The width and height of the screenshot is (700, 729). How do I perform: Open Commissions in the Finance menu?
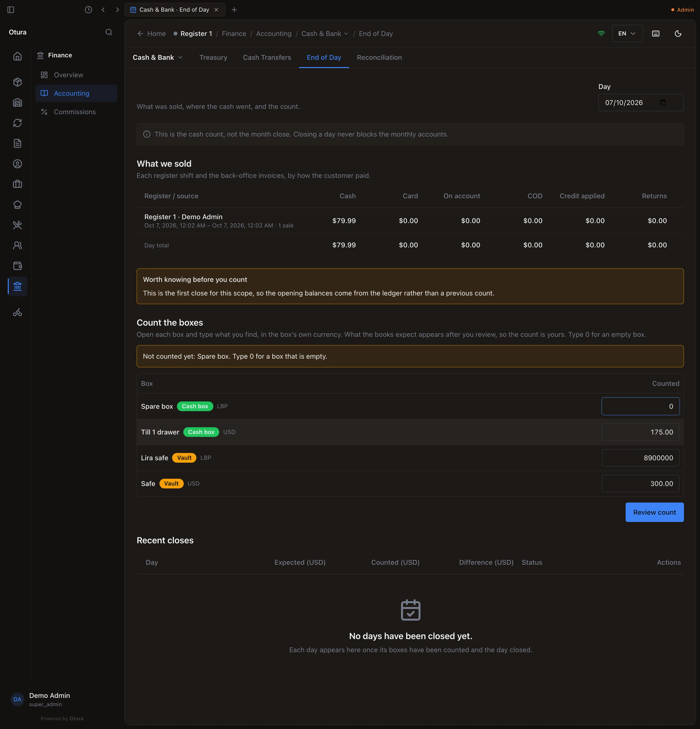click(76, 112)
